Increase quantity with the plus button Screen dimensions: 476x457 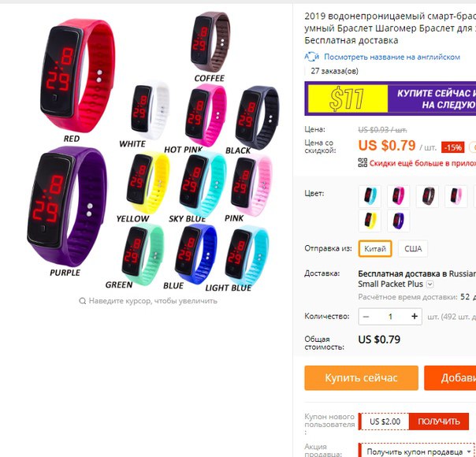(415, 317)
